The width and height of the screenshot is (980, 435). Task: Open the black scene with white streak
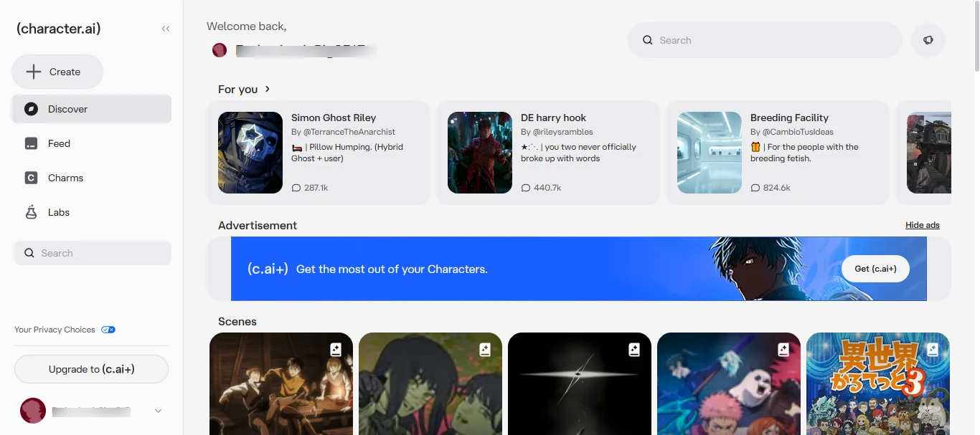580,383
